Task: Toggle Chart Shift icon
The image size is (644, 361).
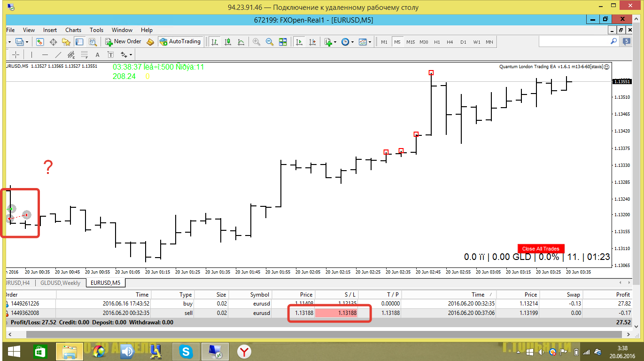Action: tap(312, 42)
